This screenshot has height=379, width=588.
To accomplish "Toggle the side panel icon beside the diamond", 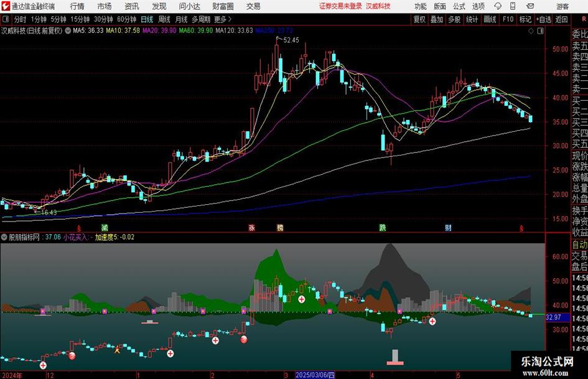I will point(540,30).
